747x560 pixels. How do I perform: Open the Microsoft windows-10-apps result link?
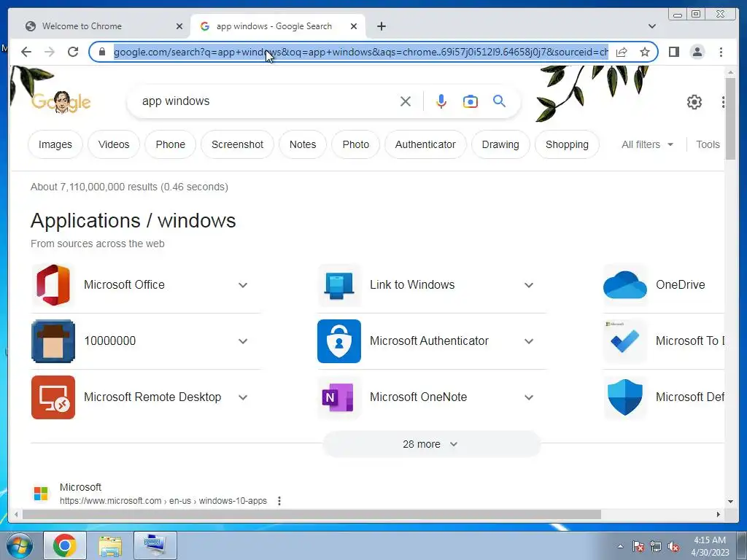pos(163,501)
